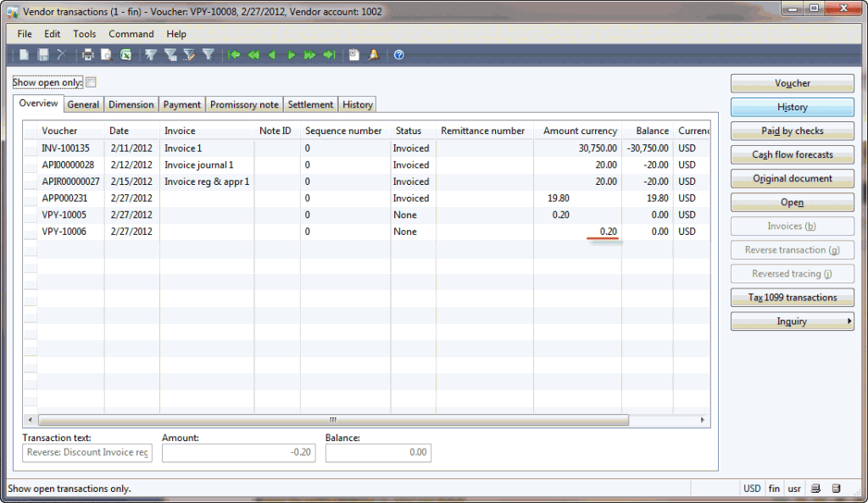
Task: Switch to the Promissory note tab
Action: click(243, 103)
